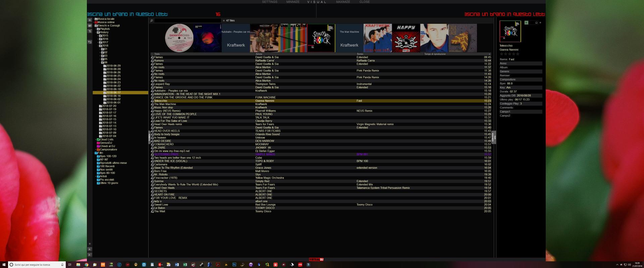Open Microsoft Word from the taskbar
The width and height of the screenshot is (644, 268).
177,265
